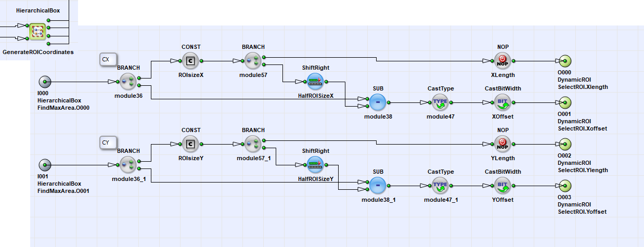Select the XOffset CastBitWidth module
Image resolution: width=644 pixels, height=247 pixels.
pos(503,102)
